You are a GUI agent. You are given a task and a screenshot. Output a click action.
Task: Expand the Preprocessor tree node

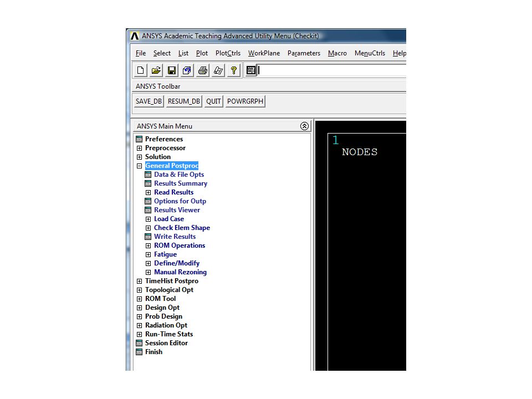[x=140, y=149]
